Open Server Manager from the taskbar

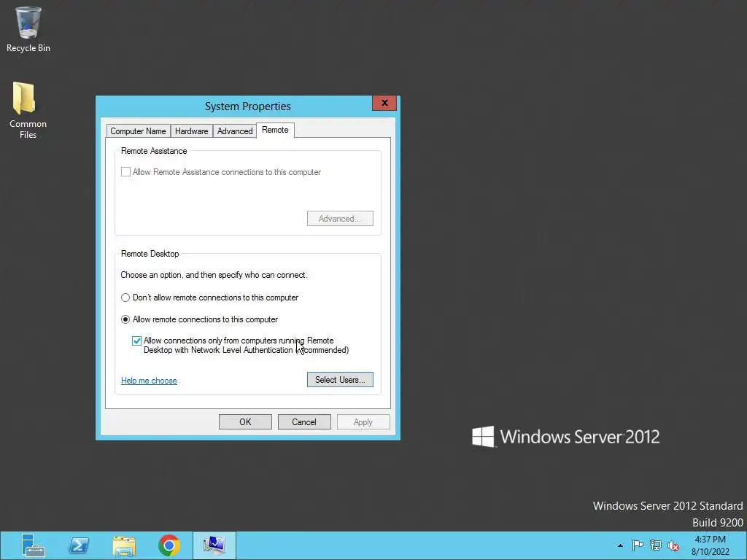coord(33,545)
